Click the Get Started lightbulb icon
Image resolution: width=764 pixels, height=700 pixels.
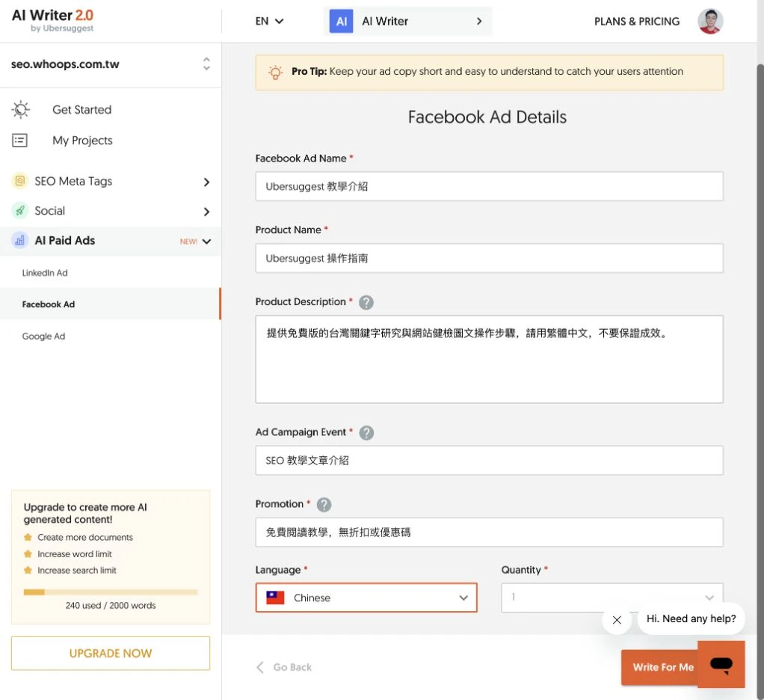point(20,110)
